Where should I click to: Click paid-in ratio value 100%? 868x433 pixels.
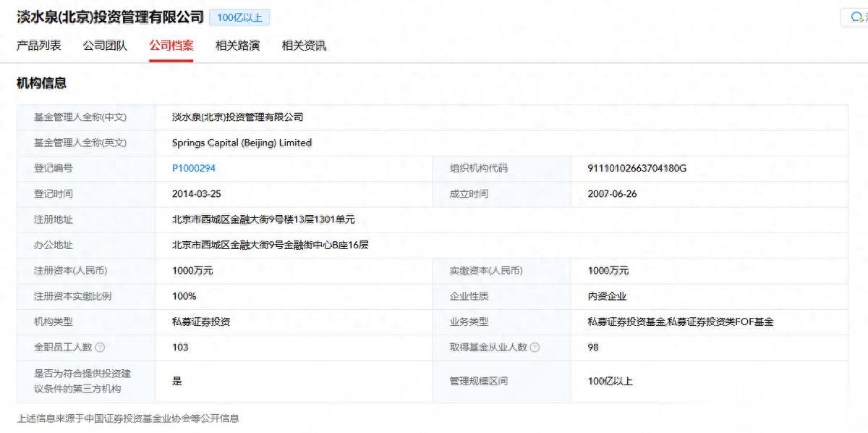click(184, 296)
